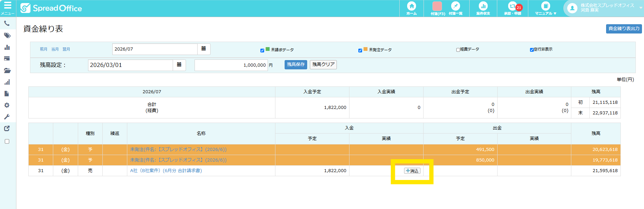The width and height of the screenshot is (644, 209).
Task: Open calendar picker next to 2026/03/01
Action: coord(179,65)
